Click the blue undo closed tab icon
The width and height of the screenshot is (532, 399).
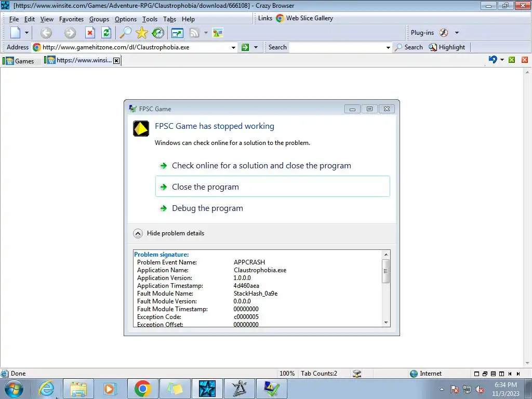click(x=493, y=60)
